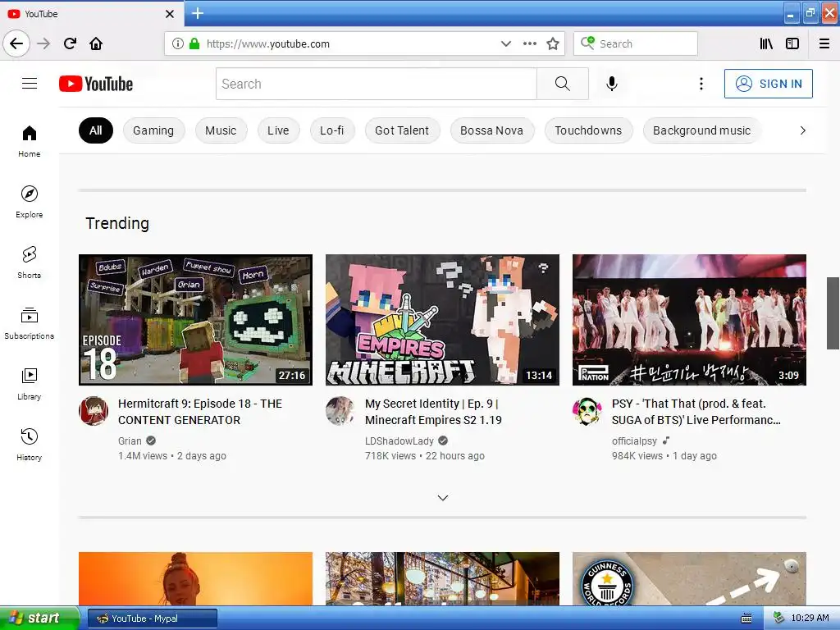Open the browser Library icon

pyautogui.click(x=766, y=43)
